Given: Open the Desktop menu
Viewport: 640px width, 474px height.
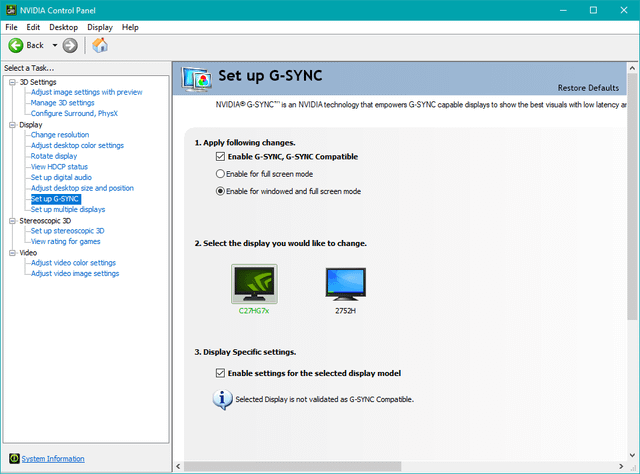Looking at the screenshot, I should [63, 27].
